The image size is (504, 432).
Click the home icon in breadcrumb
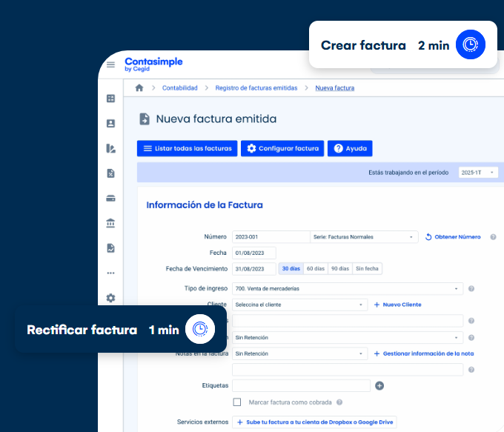click(x=139, y=88)
